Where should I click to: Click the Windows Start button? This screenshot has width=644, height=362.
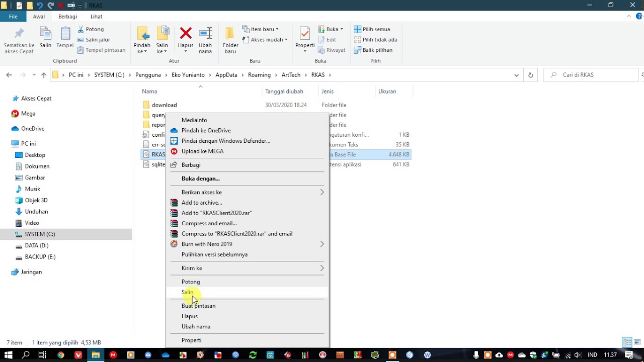pos(9,355)
